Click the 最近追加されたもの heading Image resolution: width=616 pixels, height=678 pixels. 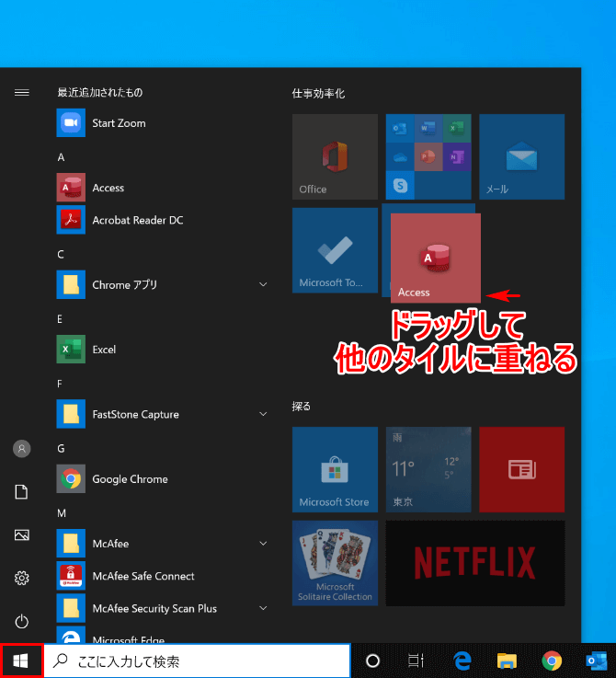tap(100, 93)
